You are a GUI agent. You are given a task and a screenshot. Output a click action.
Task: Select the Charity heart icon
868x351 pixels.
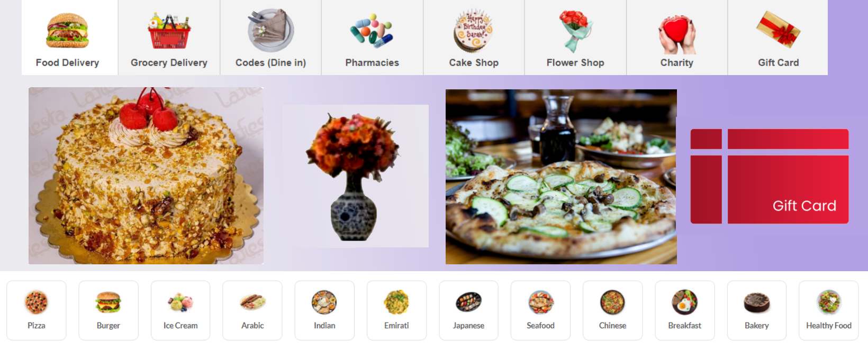tap(677, 34)
